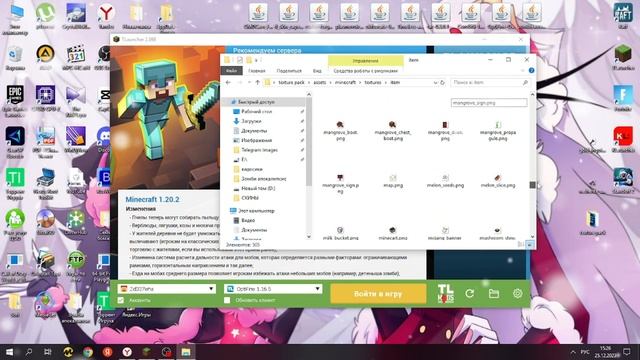Select melon_slice.png file

[498, 181]
